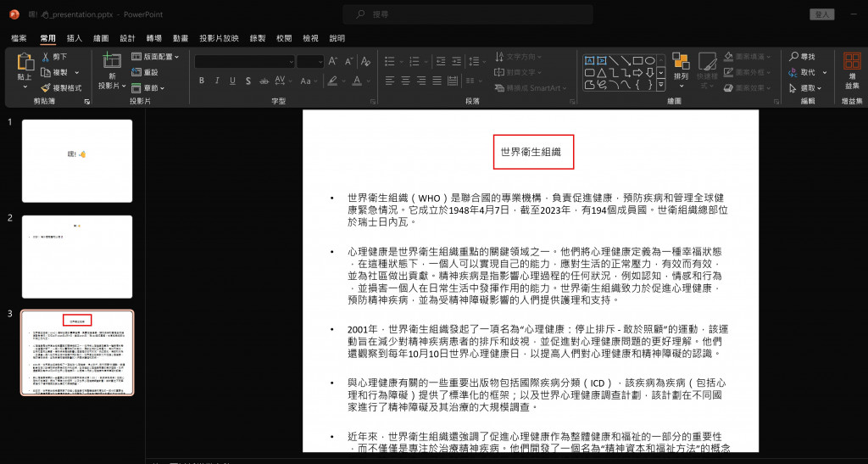This screenshot has width=868, height=464.
Task: Toggle text Shadow (S) formatting
Action: [x=248, y=81]
